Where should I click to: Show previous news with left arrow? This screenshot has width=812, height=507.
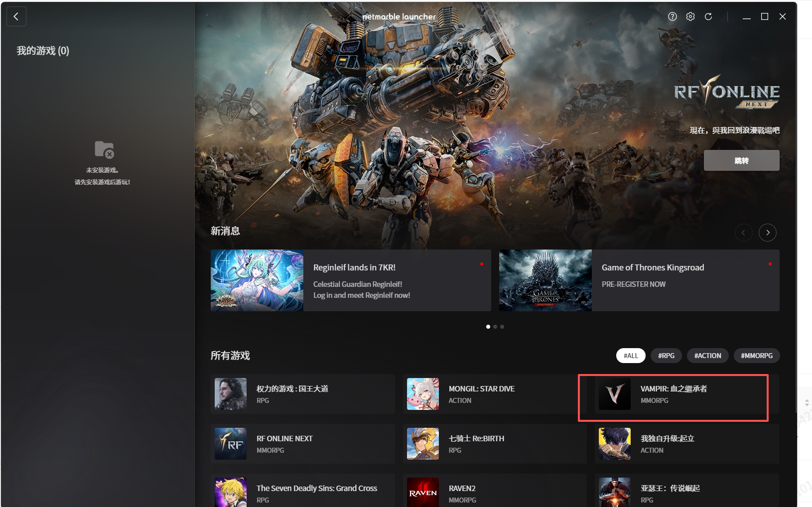[x=743, y=233]
